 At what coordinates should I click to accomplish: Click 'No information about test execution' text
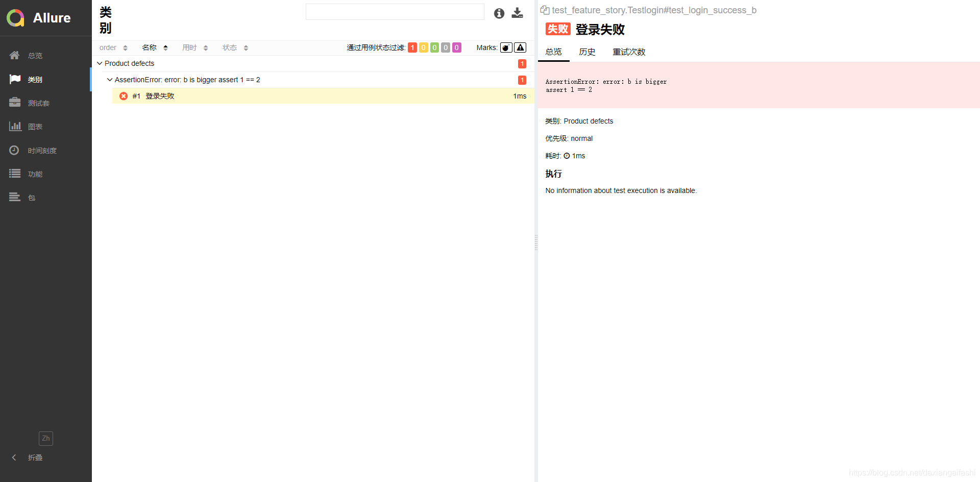point(621,190)
